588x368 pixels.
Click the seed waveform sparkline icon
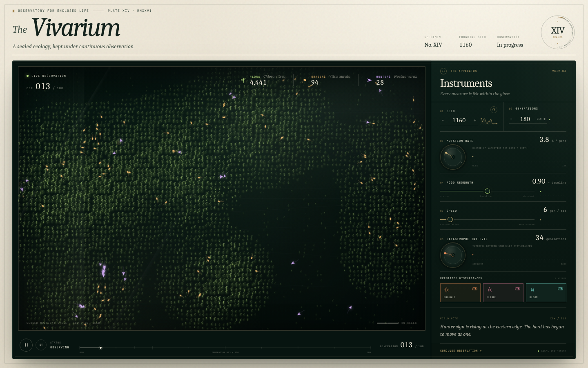(x=489, y=121)
